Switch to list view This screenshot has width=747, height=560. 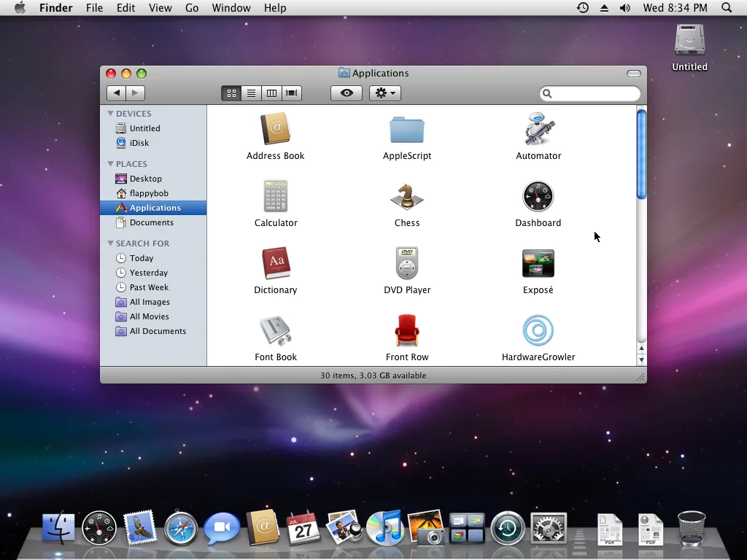(x=251, y=93)
